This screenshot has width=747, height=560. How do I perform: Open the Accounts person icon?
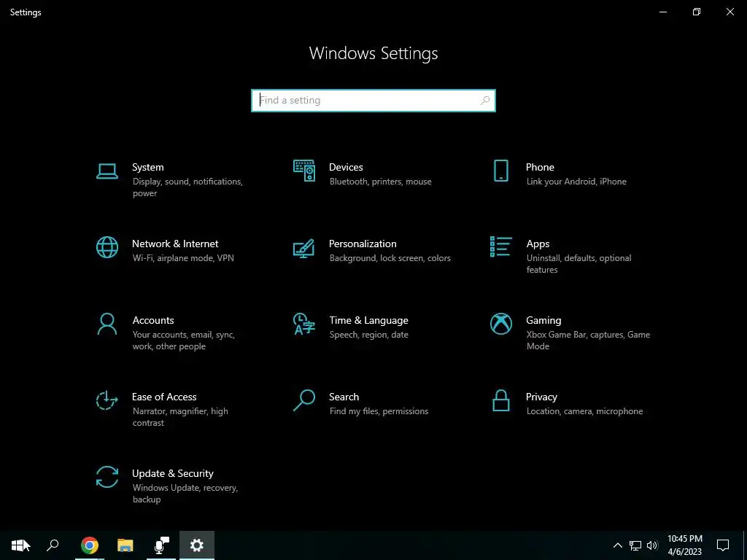(107, 324)
